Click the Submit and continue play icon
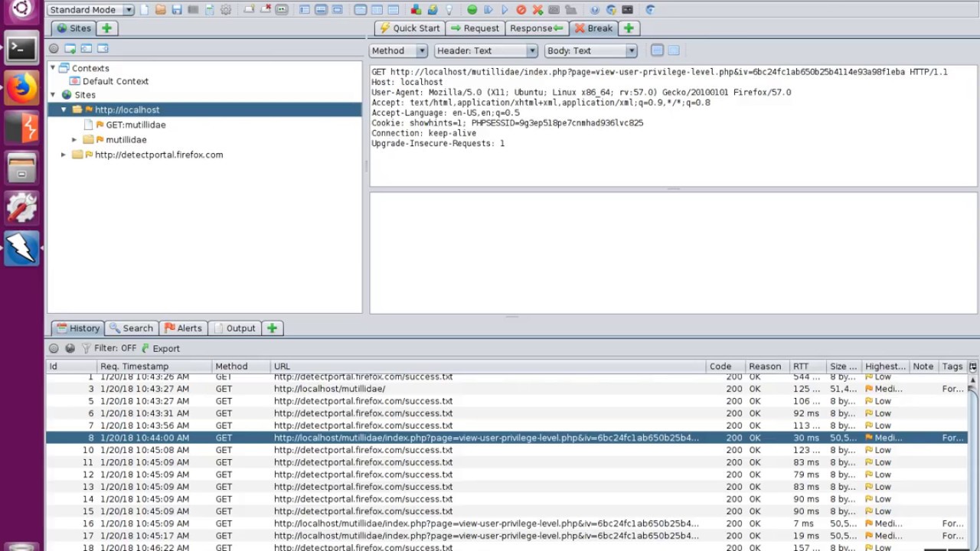This screenshot has height=551, width=980. 505,10
